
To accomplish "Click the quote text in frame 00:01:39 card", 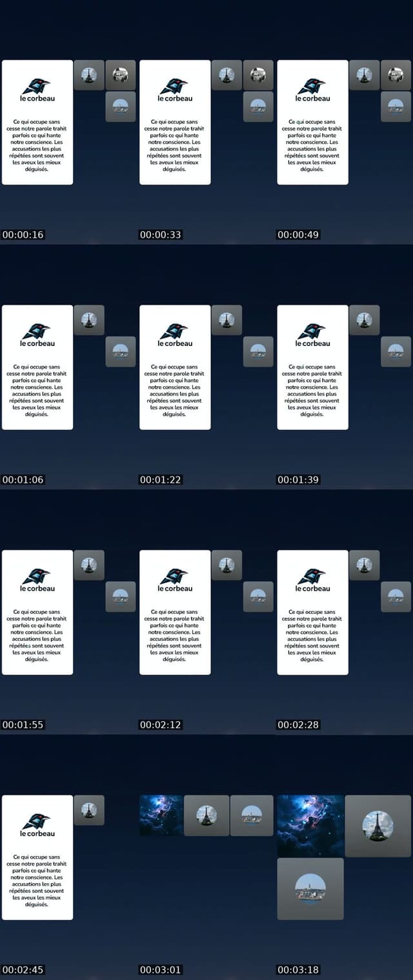I will [313, 391].
